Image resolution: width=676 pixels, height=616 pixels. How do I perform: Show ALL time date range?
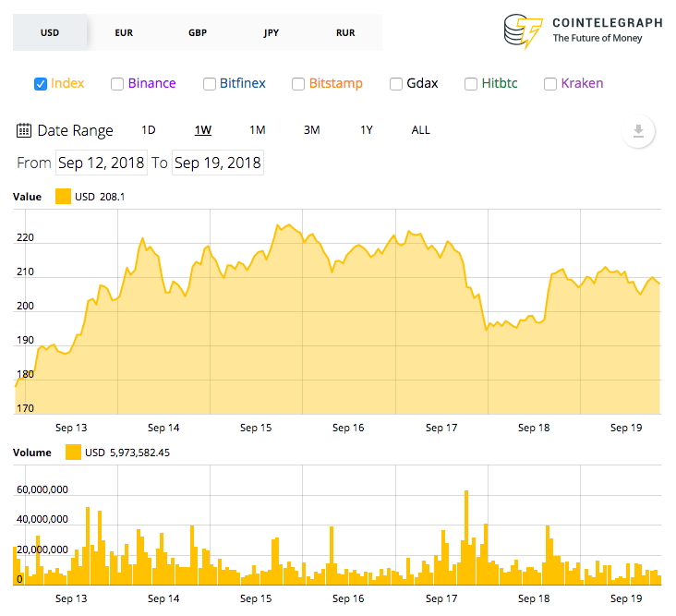421,129
